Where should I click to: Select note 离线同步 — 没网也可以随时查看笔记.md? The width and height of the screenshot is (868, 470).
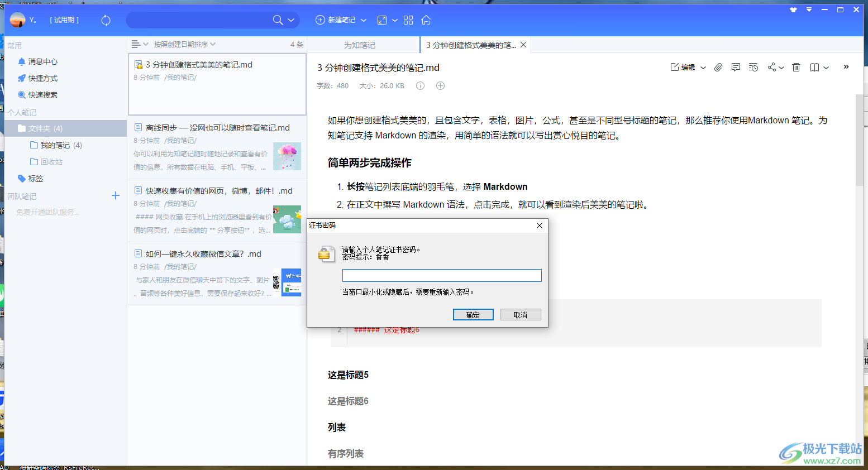tap(217, 147)
